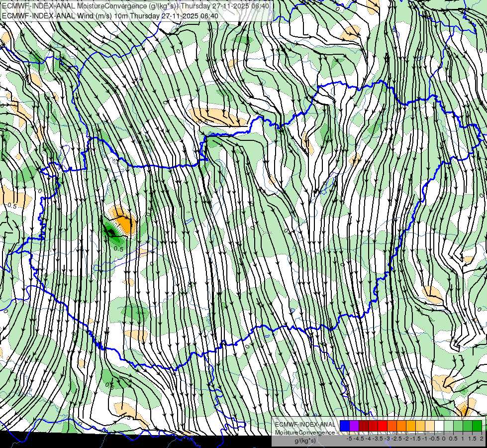This screenshot has height=448, width=487.
Task: Select the 0.5 to 1 green swatch
Action: click(x=458, y=426)
